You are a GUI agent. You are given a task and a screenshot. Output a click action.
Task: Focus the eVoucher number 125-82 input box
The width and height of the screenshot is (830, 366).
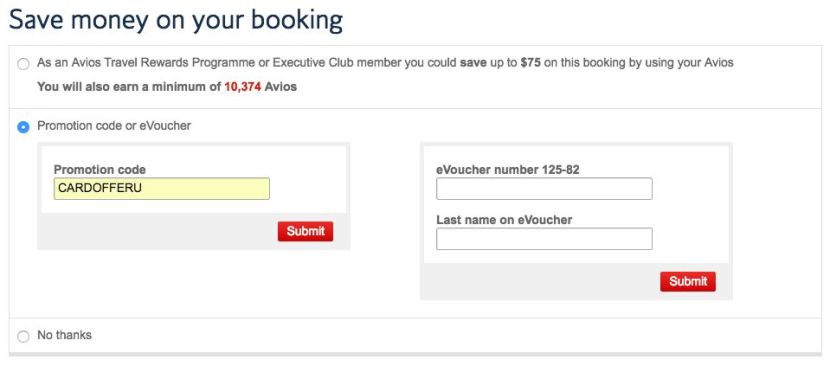coord(544,189)
